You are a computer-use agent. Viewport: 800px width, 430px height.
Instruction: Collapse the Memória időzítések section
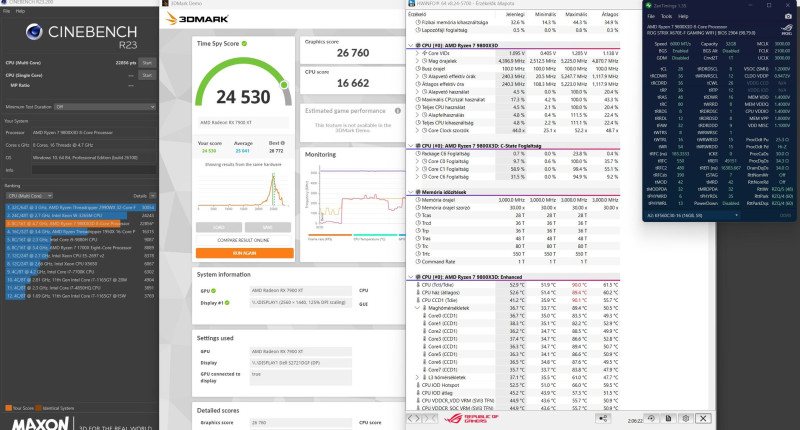pos(410,192)
